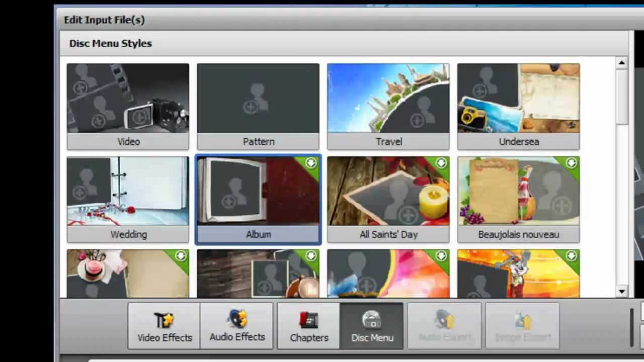Choose the Pattern disc menu style

pos(258,107)
